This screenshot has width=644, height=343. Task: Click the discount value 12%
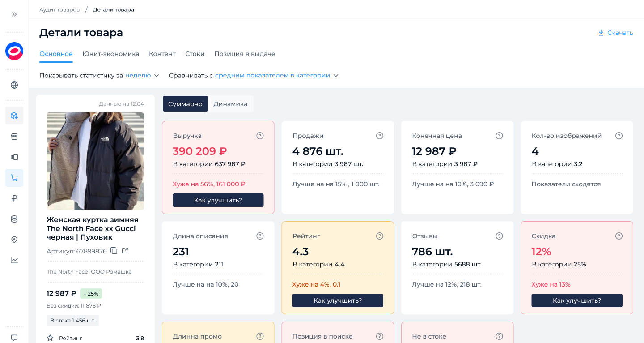(541, 252)
